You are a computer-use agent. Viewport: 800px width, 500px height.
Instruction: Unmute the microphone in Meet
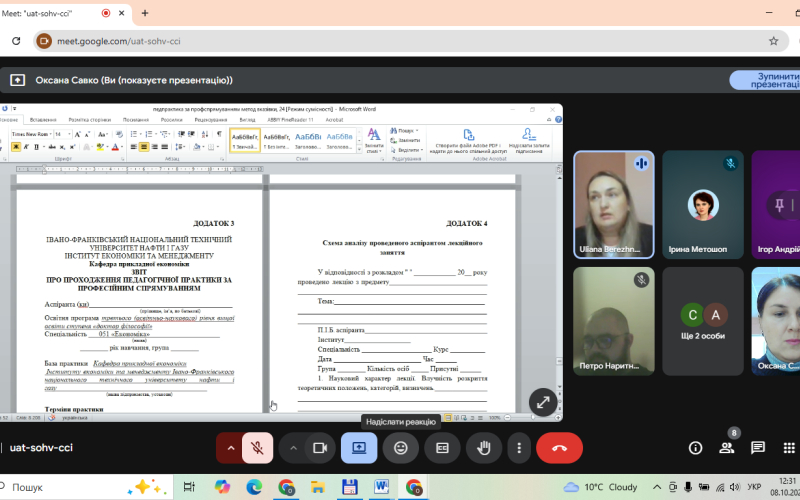[x=257, y=448]
